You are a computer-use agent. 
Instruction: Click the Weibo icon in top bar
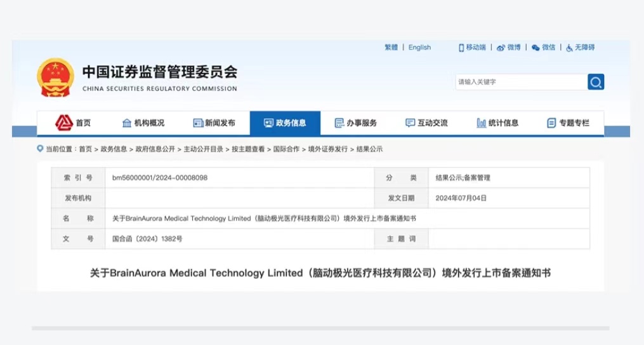[x=501, y=48]
